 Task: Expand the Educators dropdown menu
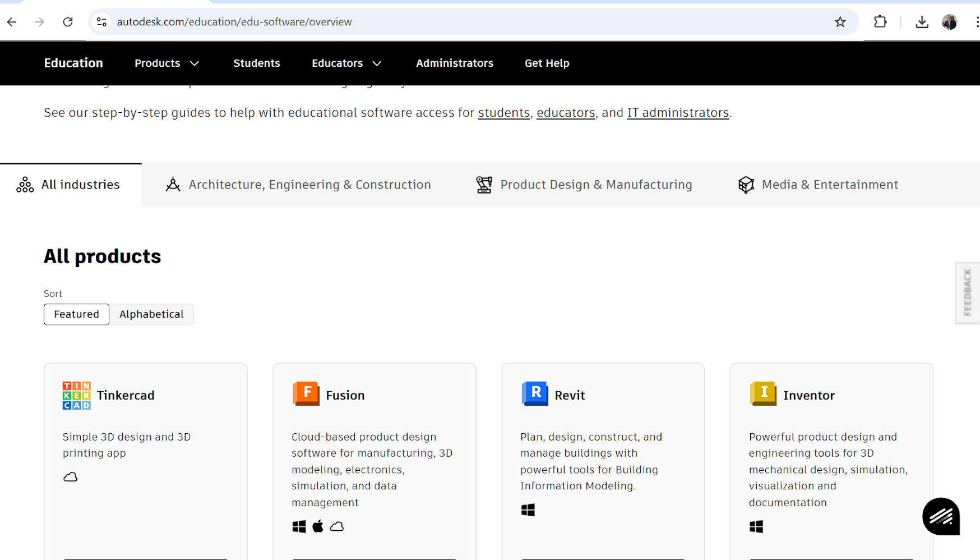click(346, 63)
